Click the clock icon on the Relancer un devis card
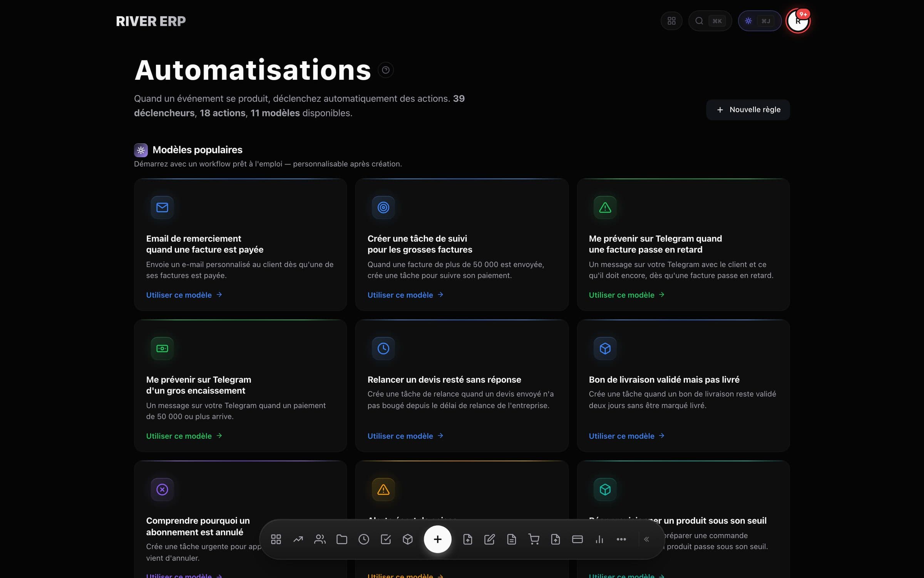The height and width of the screenshot is (578, 924). click(383, 348)
